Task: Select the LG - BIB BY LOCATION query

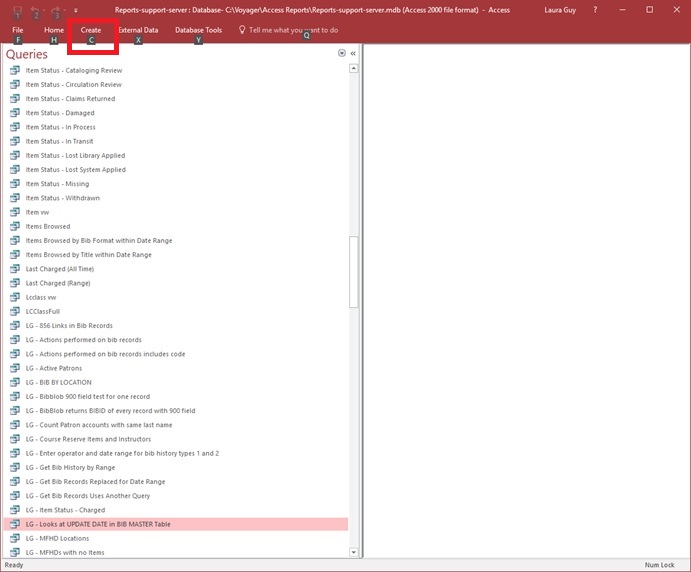Action: [58, 382]
